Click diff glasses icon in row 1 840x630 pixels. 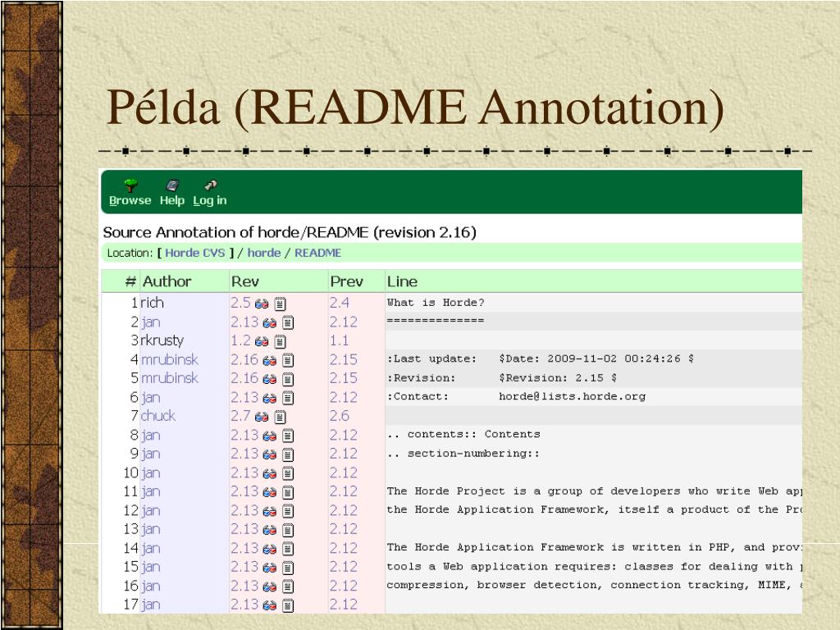(x=262, y=304)
